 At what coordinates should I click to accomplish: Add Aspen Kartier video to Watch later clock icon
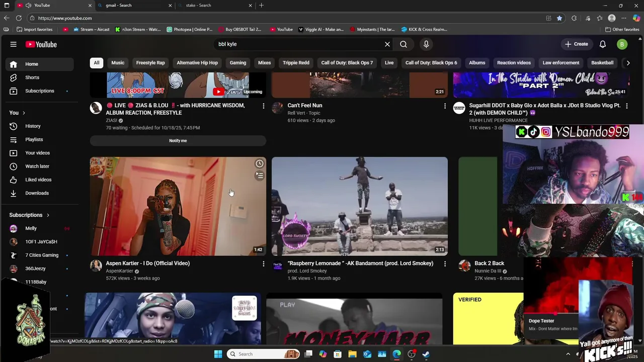click(259, 163)
